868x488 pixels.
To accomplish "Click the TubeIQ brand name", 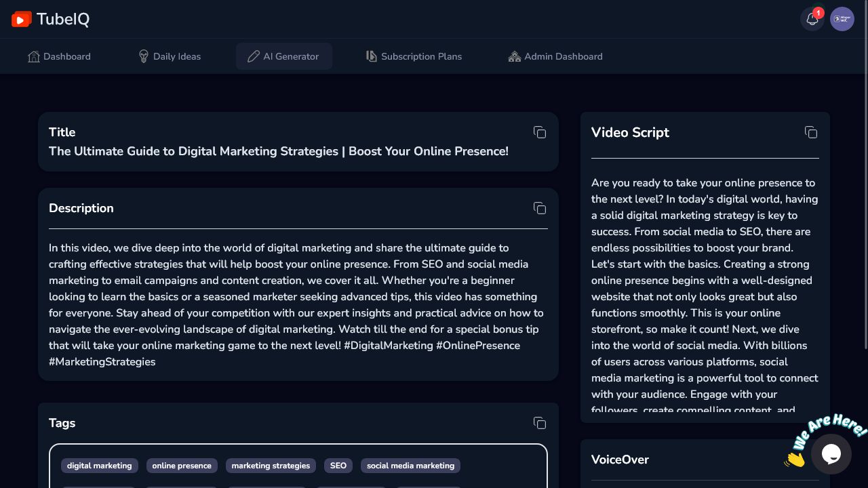I will click(x=63, y=19).
